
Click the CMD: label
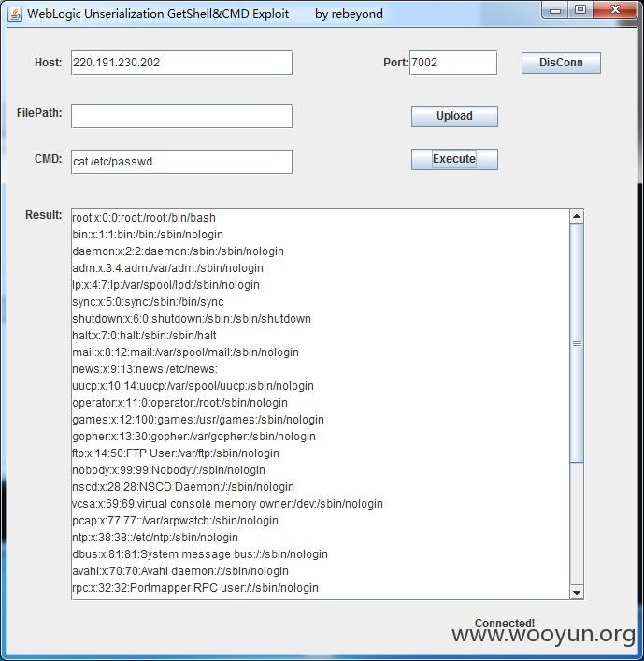click(x=48, y=159)
